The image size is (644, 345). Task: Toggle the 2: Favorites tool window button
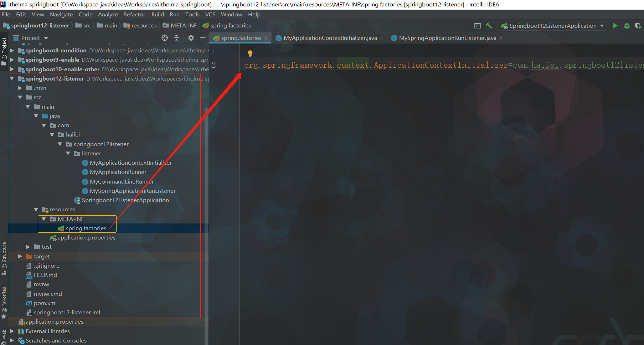click(x=4, y=303)
